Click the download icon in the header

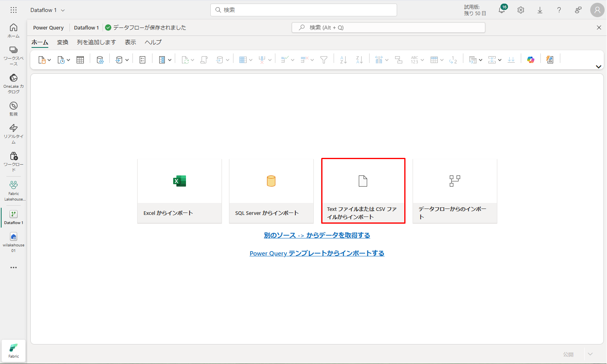pyautogui.click(x=540, y=10)
